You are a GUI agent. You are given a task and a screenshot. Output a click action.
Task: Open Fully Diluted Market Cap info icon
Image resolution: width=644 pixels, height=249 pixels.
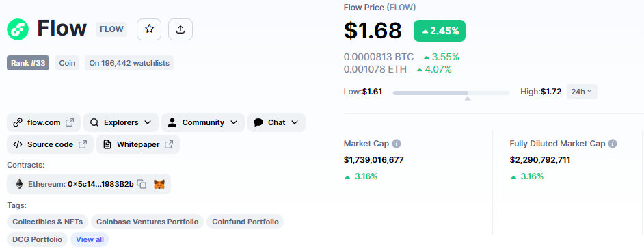point(613,144)
